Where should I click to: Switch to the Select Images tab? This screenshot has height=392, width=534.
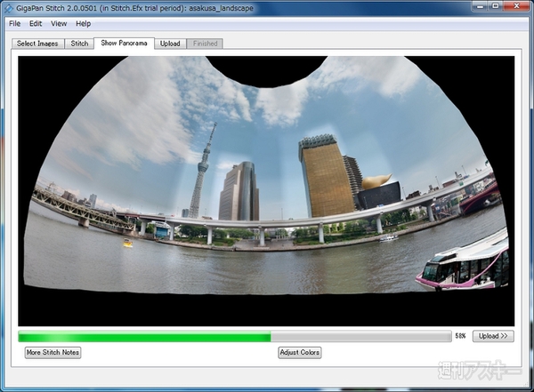37,44
